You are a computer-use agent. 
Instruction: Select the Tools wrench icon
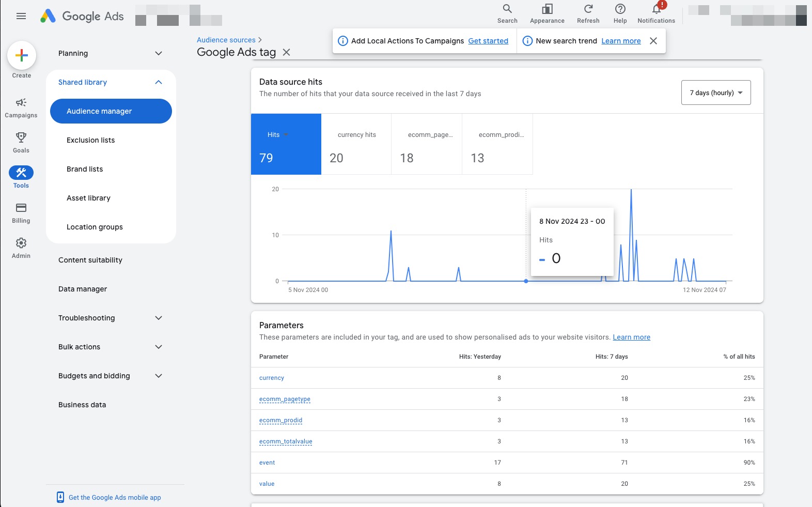[21, 173]
